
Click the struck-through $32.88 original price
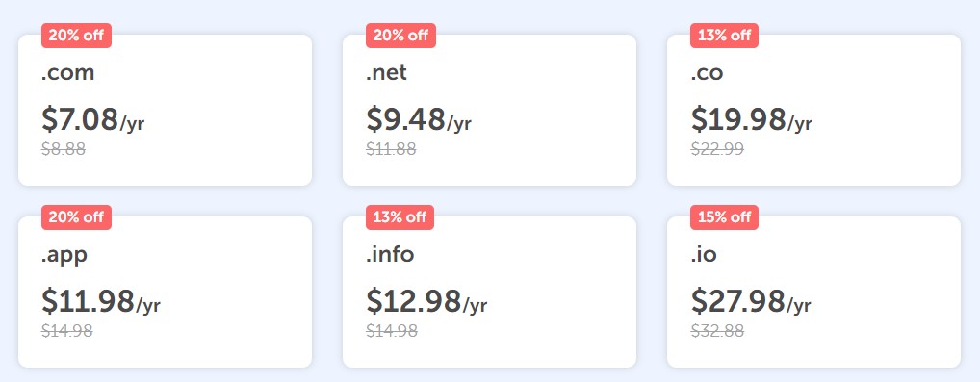point(717,331)
